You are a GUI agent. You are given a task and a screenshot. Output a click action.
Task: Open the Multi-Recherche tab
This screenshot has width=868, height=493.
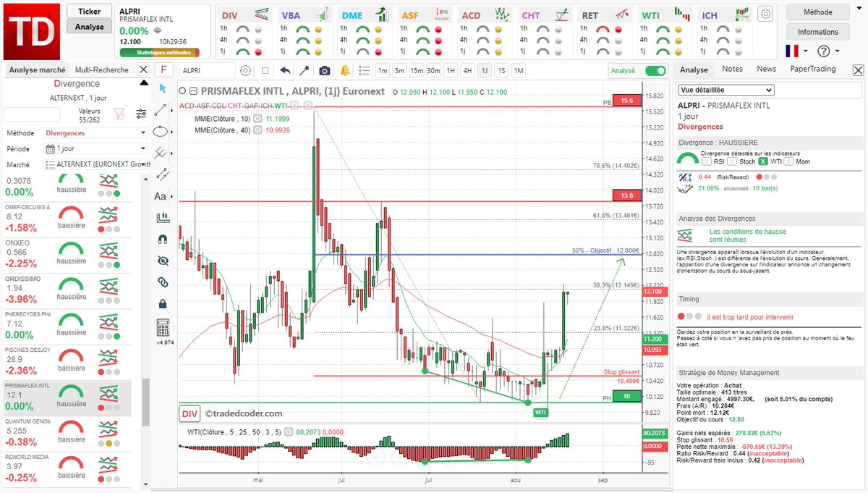coord(102,70)
